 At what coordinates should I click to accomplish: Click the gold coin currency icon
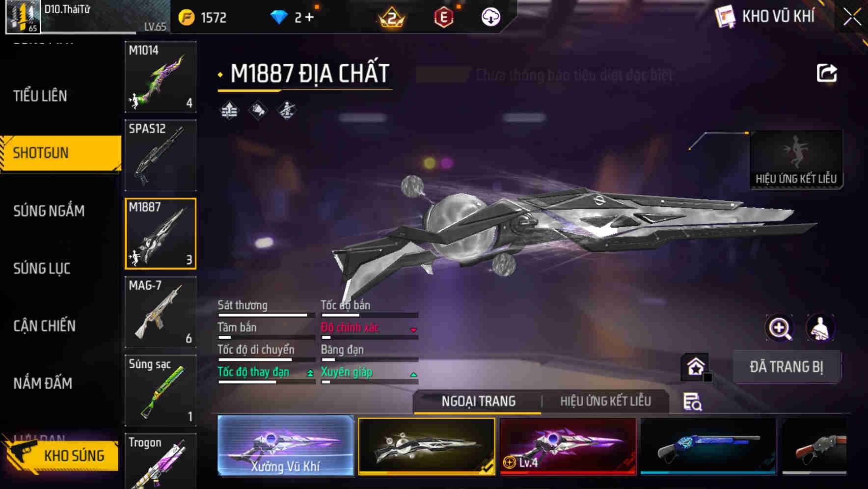(x=186, y=18)
